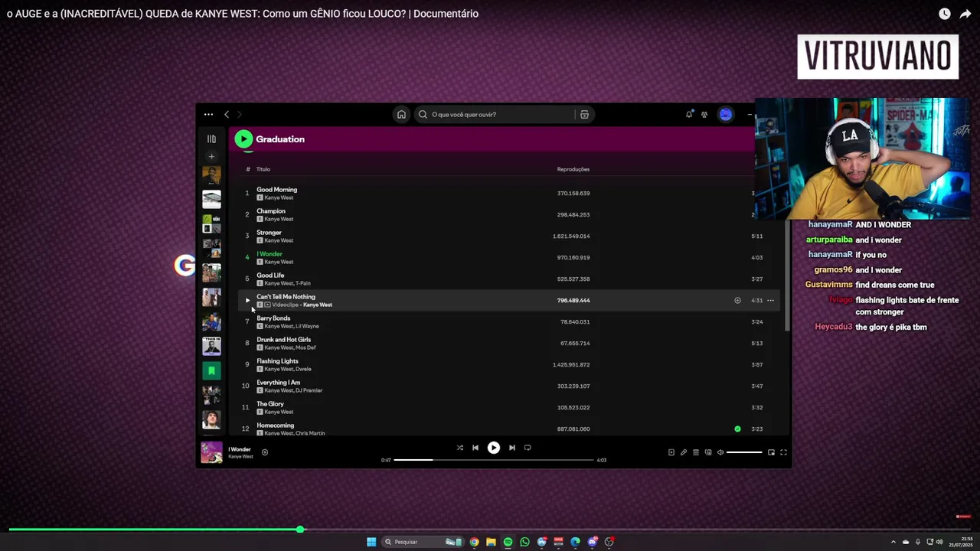This screenshot has height=551, width=980.
Task: Open the Friend Activity icon
Action: [704, 115]
